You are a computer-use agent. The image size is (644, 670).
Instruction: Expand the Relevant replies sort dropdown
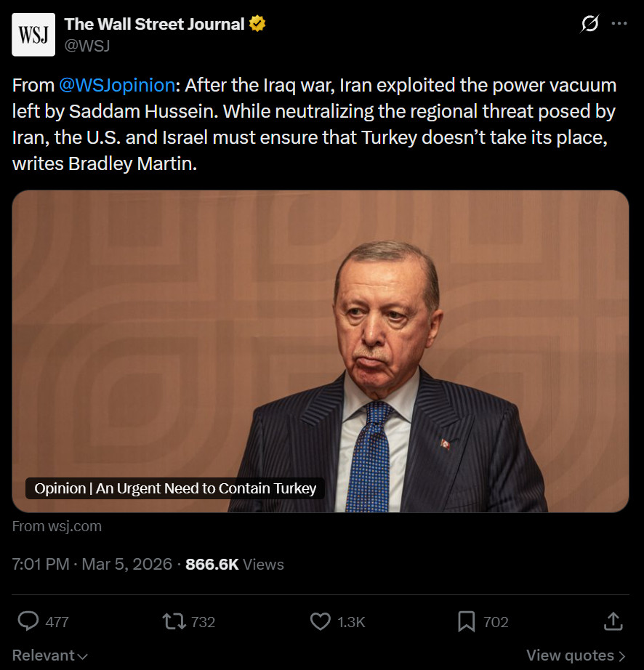50,655
